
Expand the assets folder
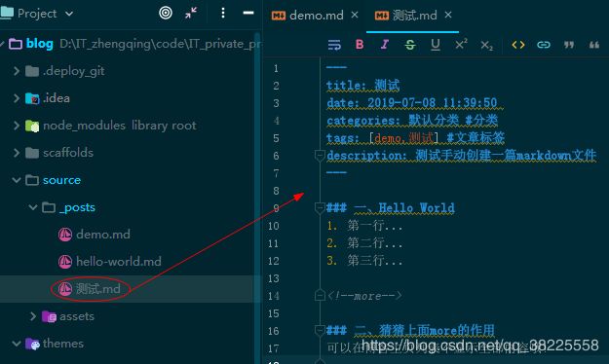pyautogui.click(x=33, y=316)
